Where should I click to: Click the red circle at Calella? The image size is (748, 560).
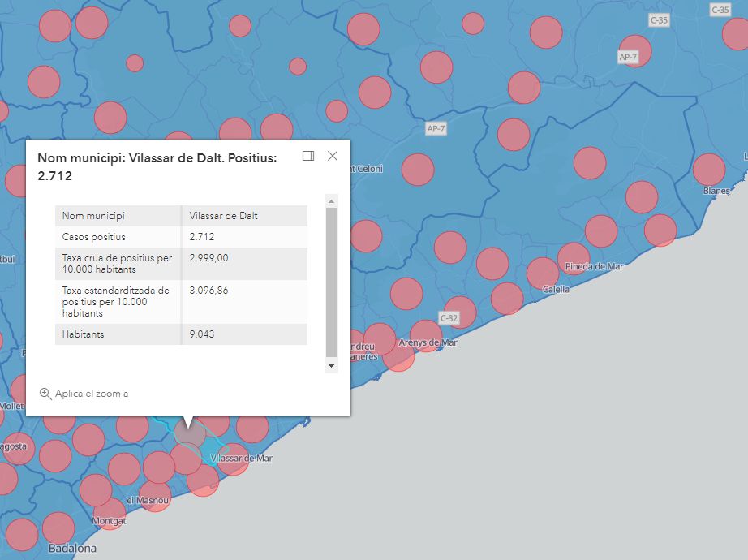click(x=543, y=274)
